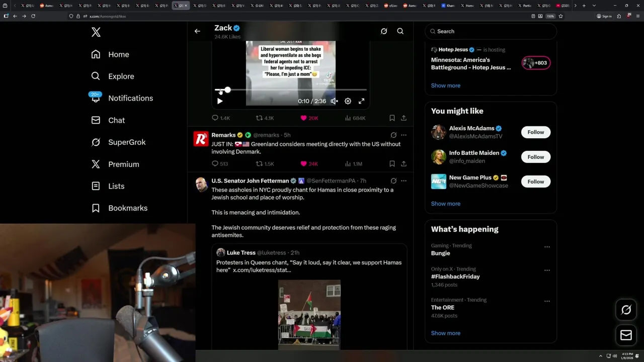
Task: Open Bookmarks in the sidebar
Action: click(119, 208)
